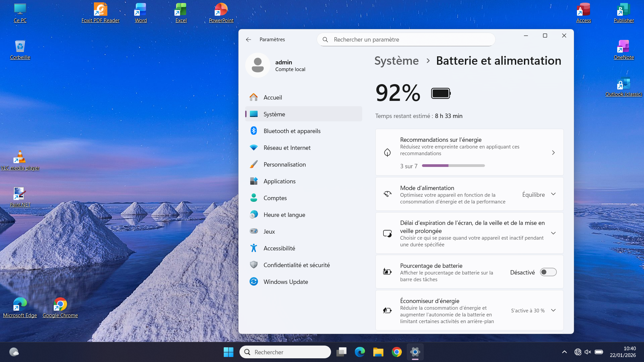Open the PowerPoint desktop shortcut
Viewport: 644px width, 362px height.
tap(221, 13)
